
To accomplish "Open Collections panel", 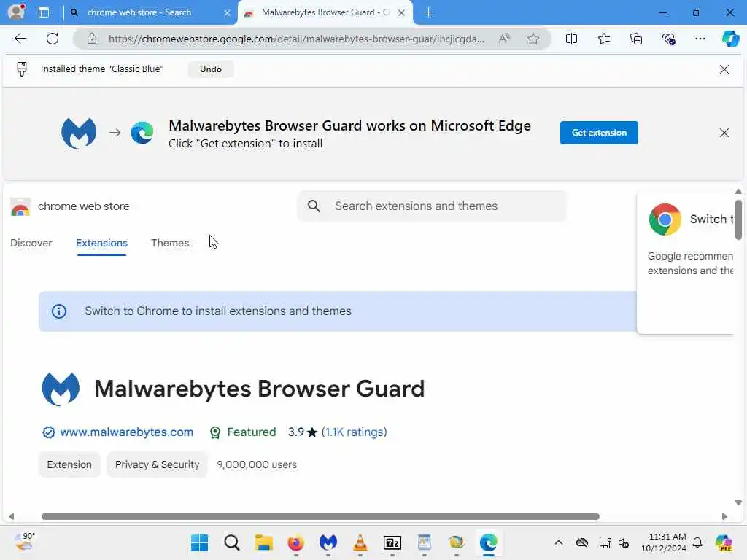I will pos(636,39).
